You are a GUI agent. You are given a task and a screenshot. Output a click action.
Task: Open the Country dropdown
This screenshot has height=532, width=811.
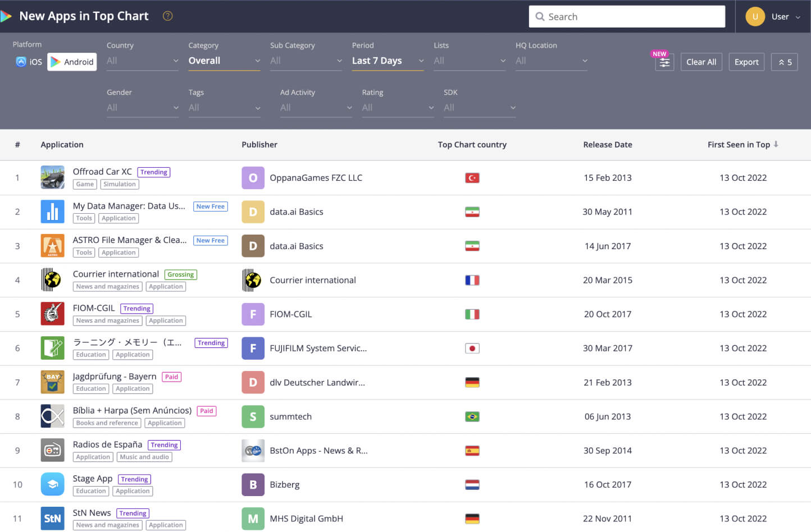click(143, 61)
